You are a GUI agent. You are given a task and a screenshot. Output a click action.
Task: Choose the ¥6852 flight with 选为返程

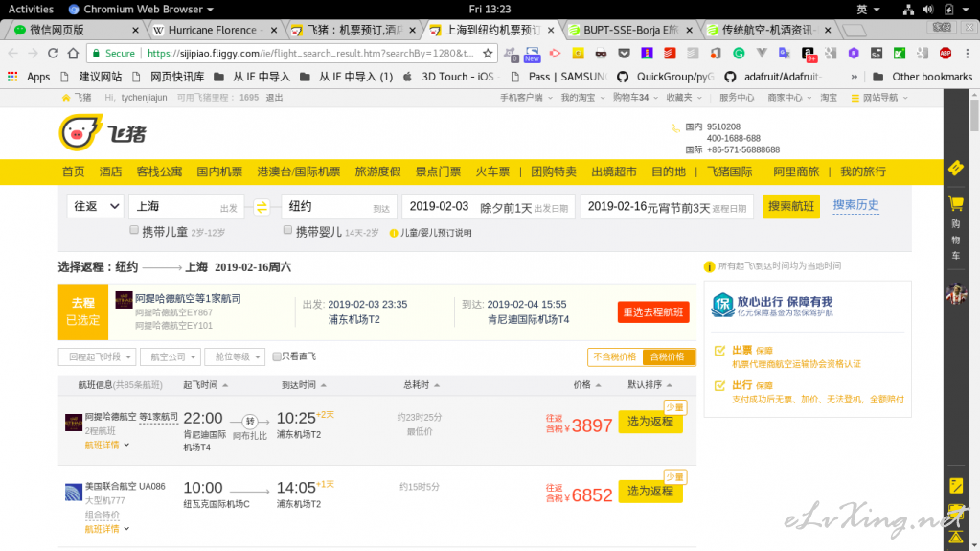click(650, 492)
